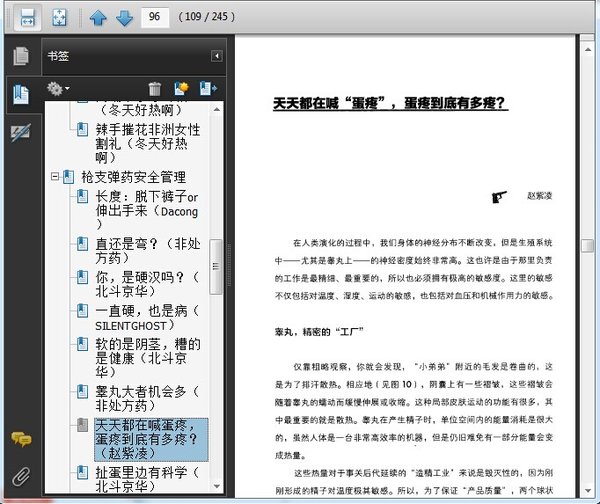Select bookmark 直还是弯？（非处方药）
Image resolution: width=600 pixels, height=504 pixels.
pos(148,251)
